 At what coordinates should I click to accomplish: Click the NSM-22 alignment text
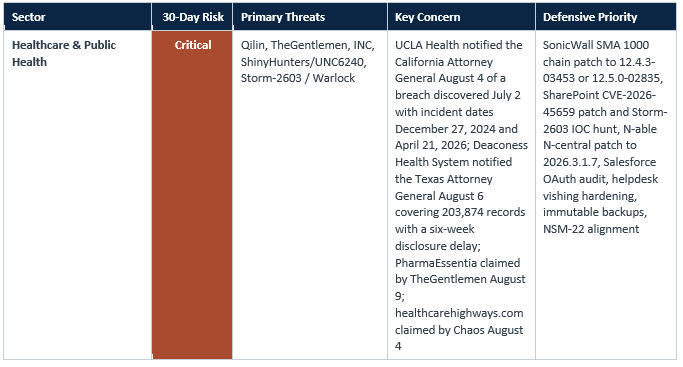[591, 229]
